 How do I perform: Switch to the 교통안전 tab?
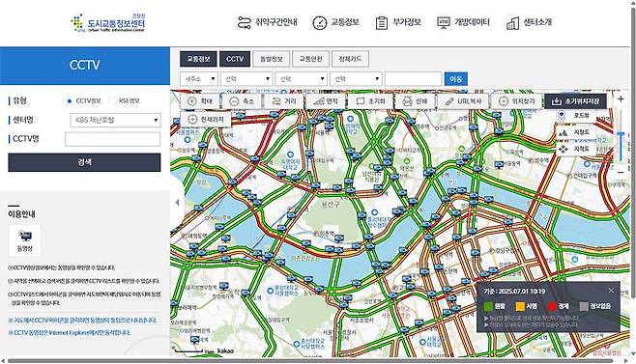[310, 59]
